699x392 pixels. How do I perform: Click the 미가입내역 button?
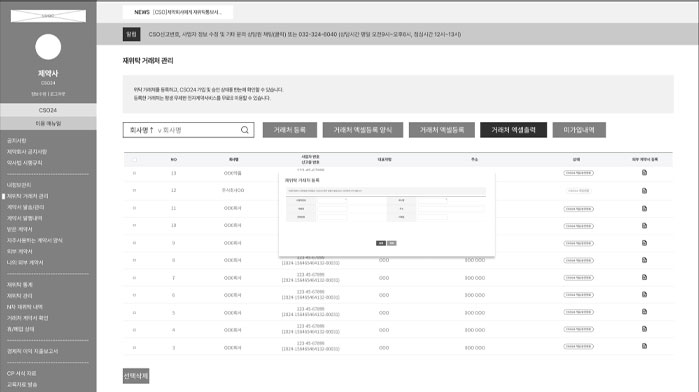pyautogui.click(x=579, y=130)
